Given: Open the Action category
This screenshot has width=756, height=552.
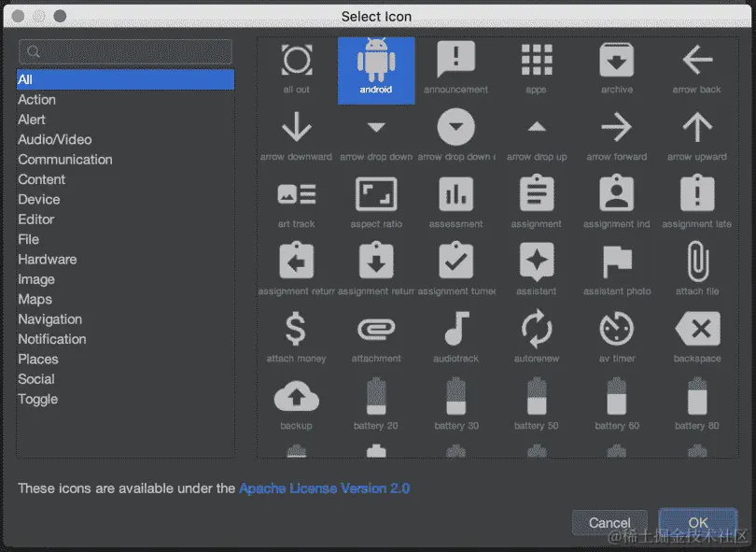Looking at the screenshot, I should 125,100.
